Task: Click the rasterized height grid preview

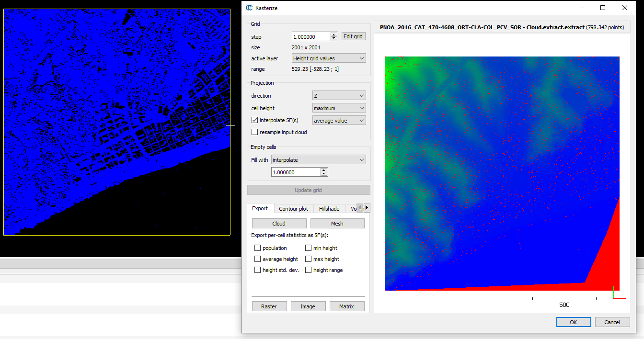Action: coord(502,173)
